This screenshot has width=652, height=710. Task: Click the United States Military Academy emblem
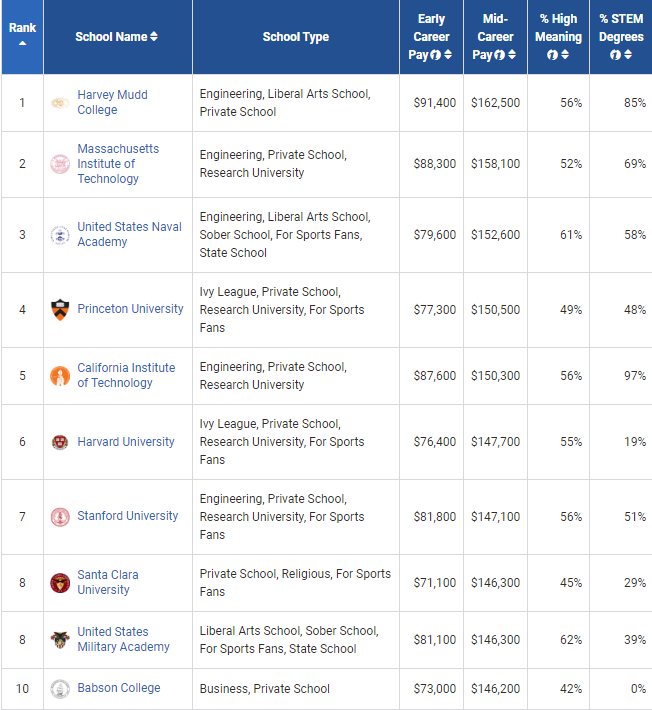(x=60, y=640)
